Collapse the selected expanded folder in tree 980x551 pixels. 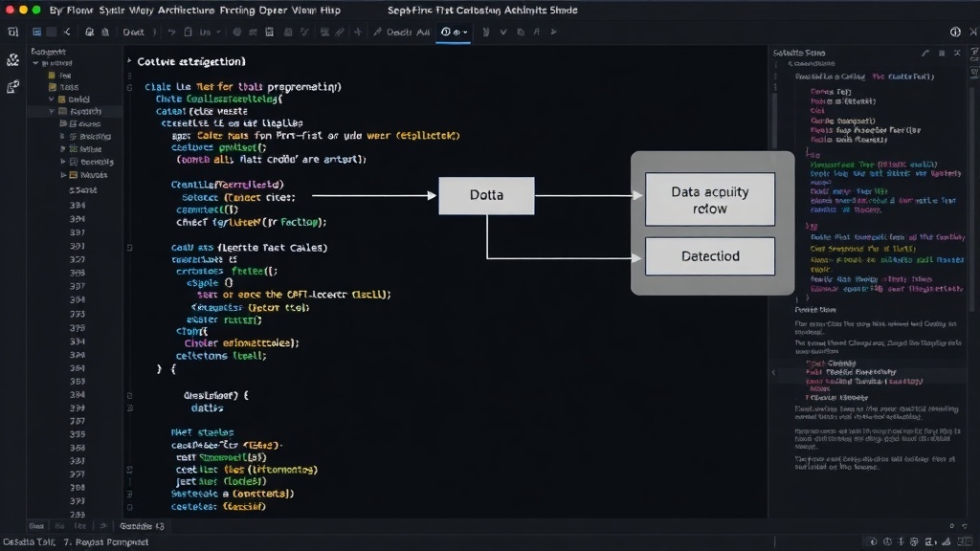tap(52, 111)
